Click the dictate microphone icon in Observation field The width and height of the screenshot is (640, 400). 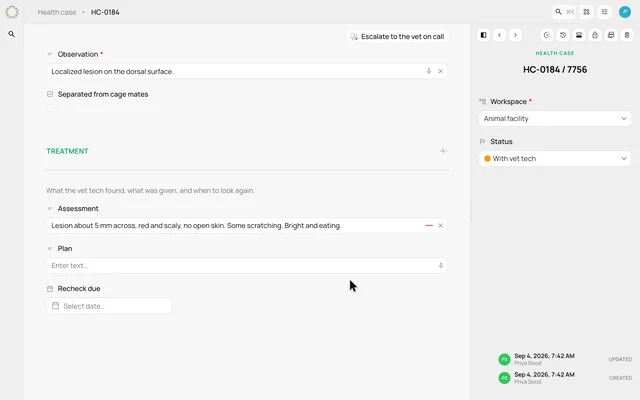click(x=429, y=71)
